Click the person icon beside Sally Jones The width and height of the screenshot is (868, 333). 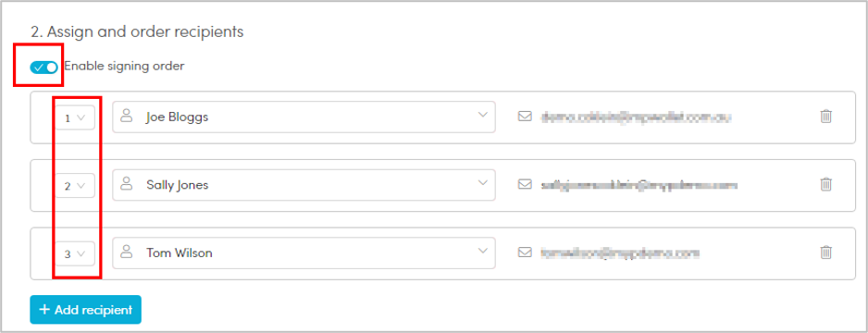pos(128,184)
